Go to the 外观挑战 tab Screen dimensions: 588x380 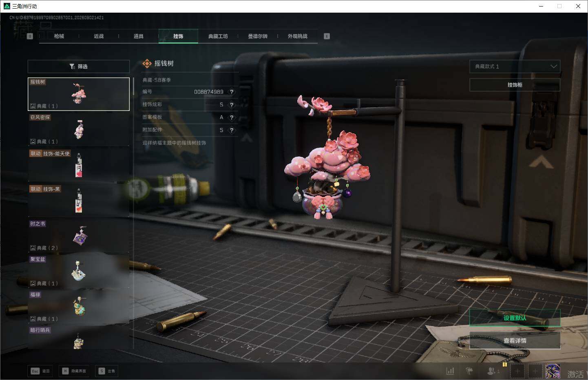[x=298, y=36]
